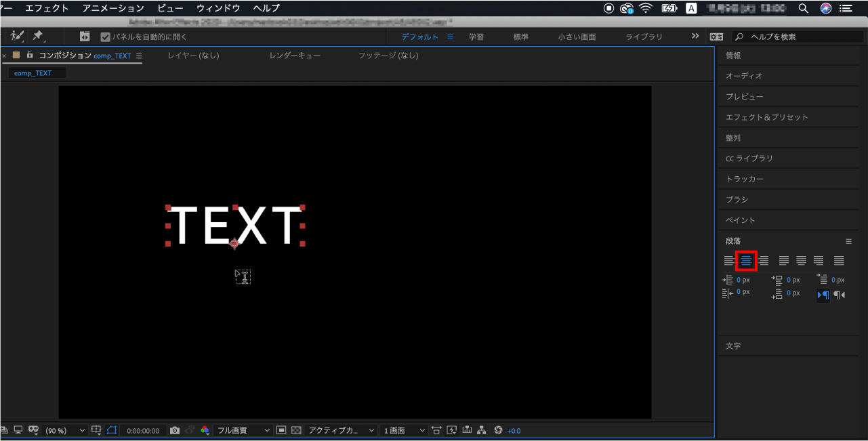Image resolution: width=868 pixels, height=441 pixels.
Task: Take a snapshot with the camera icon
Action: [175, 430]
